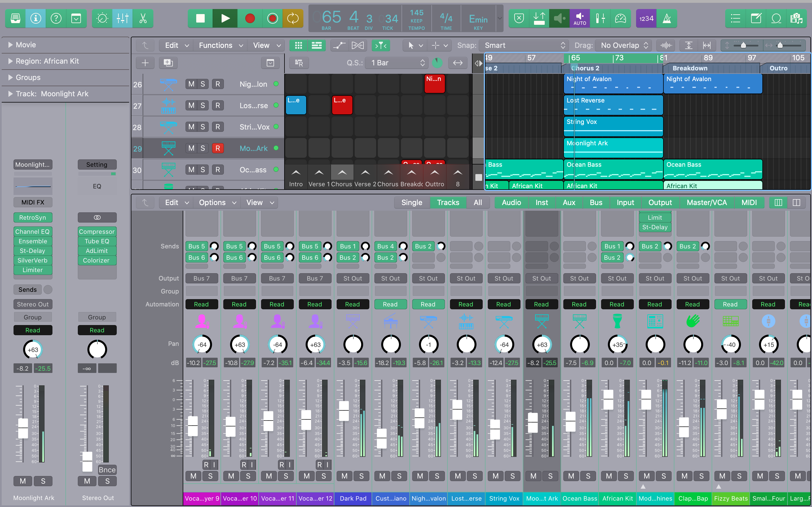
Task: Click the Single mixer view button
Action: click(x=411, y=203)
